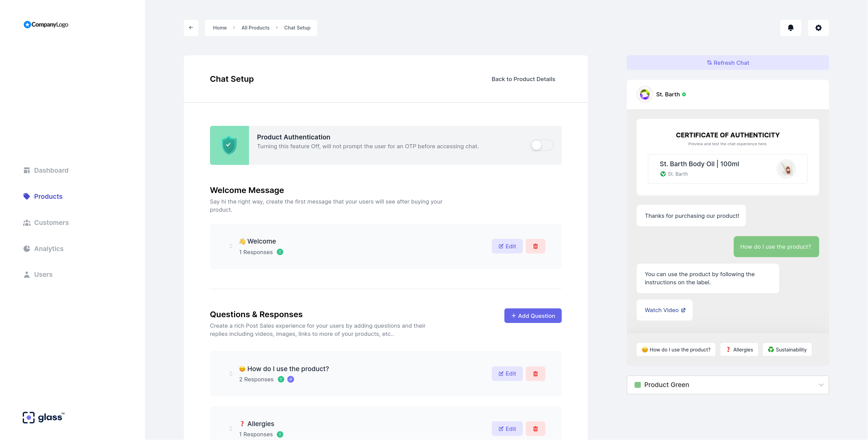Screen dimensions: 868x440
Task: Open the Analytics section icon
Action: coord(27,248)
